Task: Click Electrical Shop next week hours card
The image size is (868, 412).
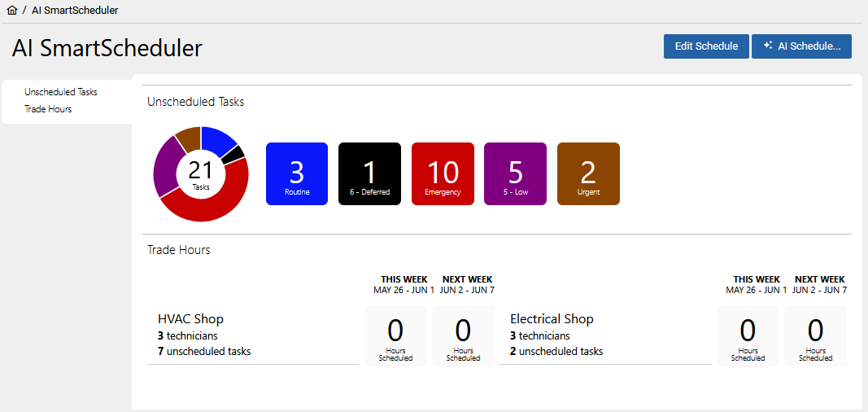Action: 815,336
